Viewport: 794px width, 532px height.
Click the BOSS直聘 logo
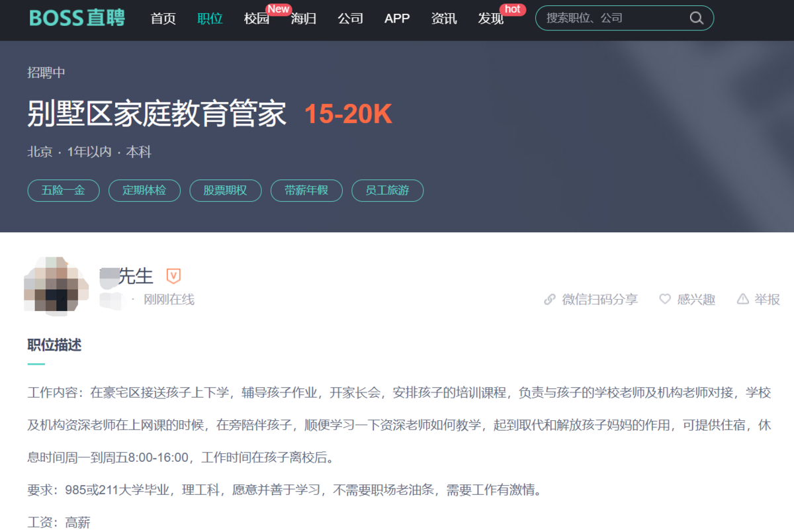coord(77,18)
